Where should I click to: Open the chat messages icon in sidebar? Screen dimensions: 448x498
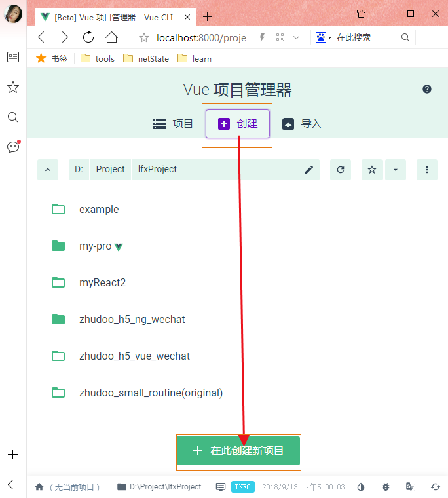(13, 147)
